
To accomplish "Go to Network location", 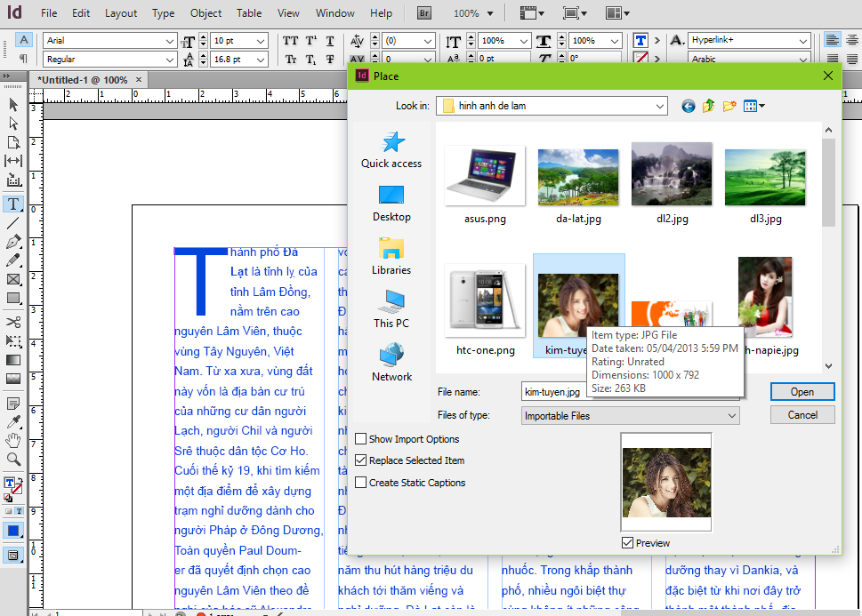I will [x=391, y=363].
